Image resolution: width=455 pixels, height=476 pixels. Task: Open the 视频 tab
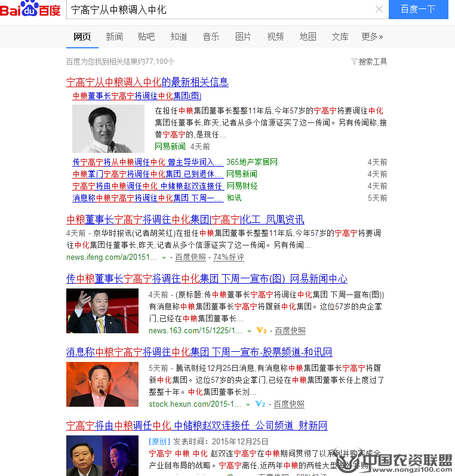pyautogui.click(x=275, y=37)
